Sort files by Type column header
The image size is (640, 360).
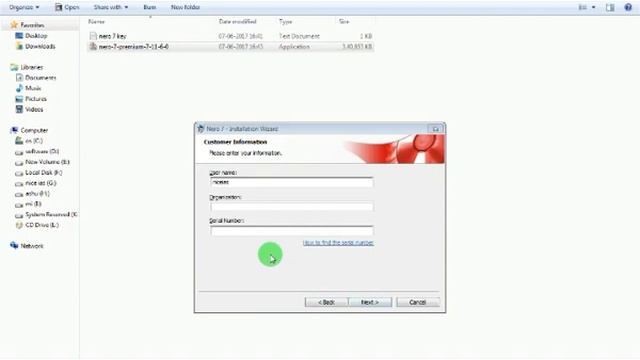pos(285,22)
